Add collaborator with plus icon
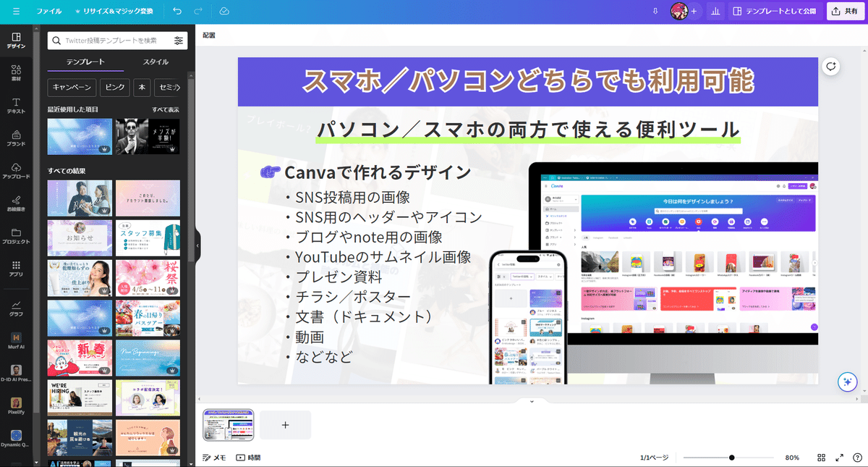Viewport: 868px width, 467px height. coord(694,12)
